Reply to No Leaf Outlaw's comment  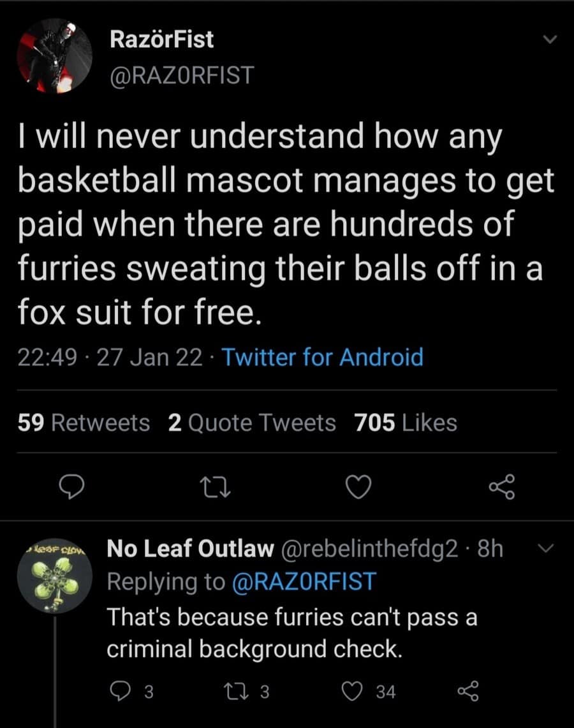click(121, 691)
